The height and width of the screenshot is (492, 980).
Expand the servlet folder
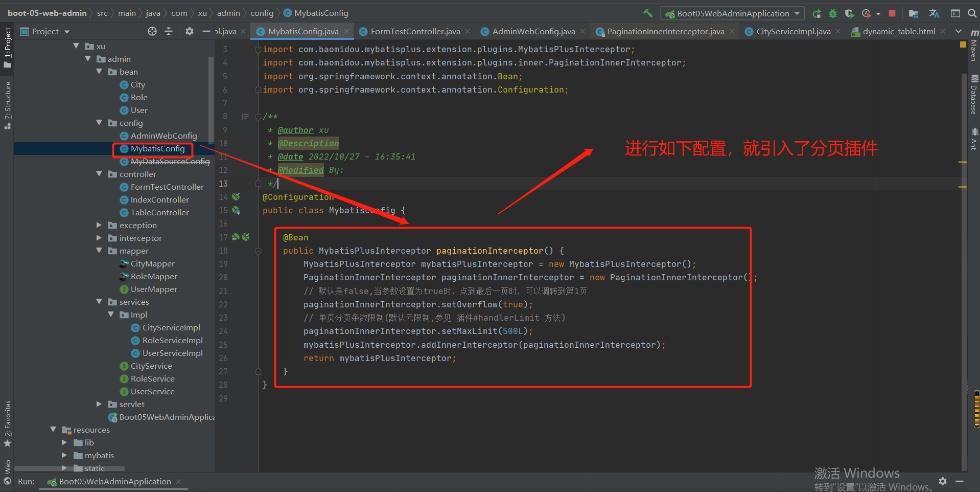(x=99, y=404)
